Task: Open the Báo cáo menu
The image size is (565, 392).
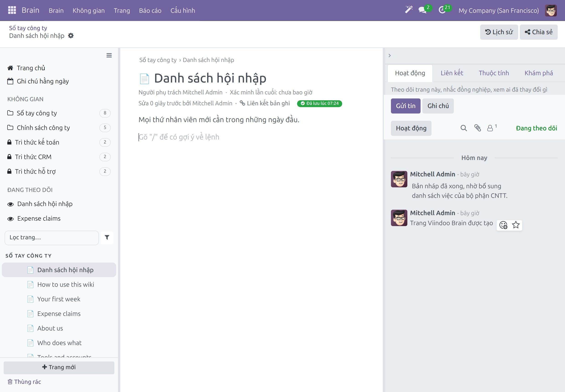Action: 150,10
